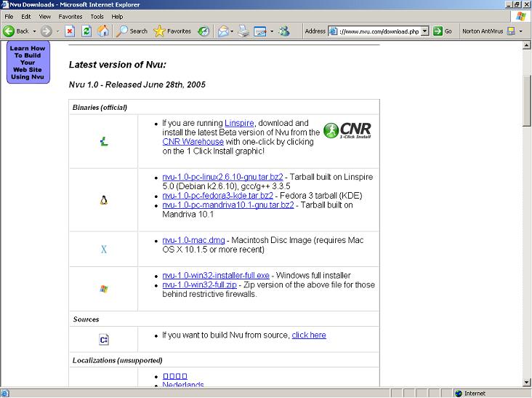Go to the Home page icon
Screen dimensions: 532x398
pyautogui.click(x=103, y=31)
